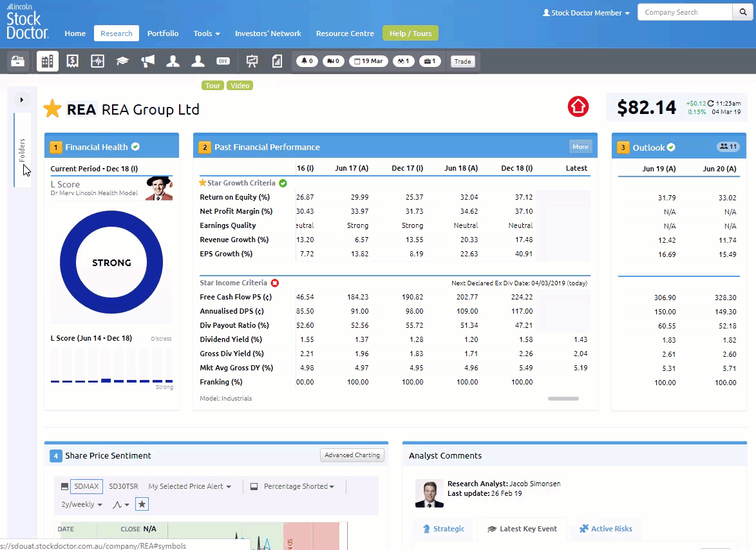Open the bar chart report document icon
This screenshot has width=756, height=550.
coord(277,61)
